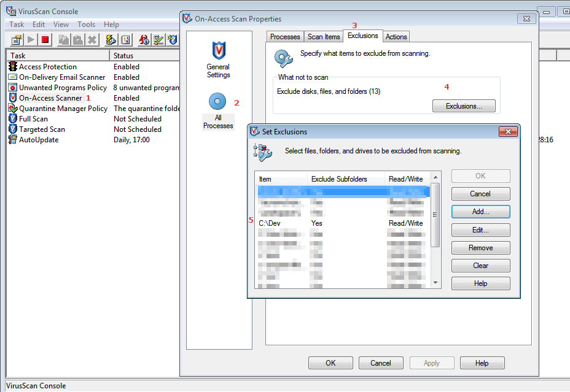Click the Unwanted Programs Policy icon

pyautogui.click(x=13, y=88)
